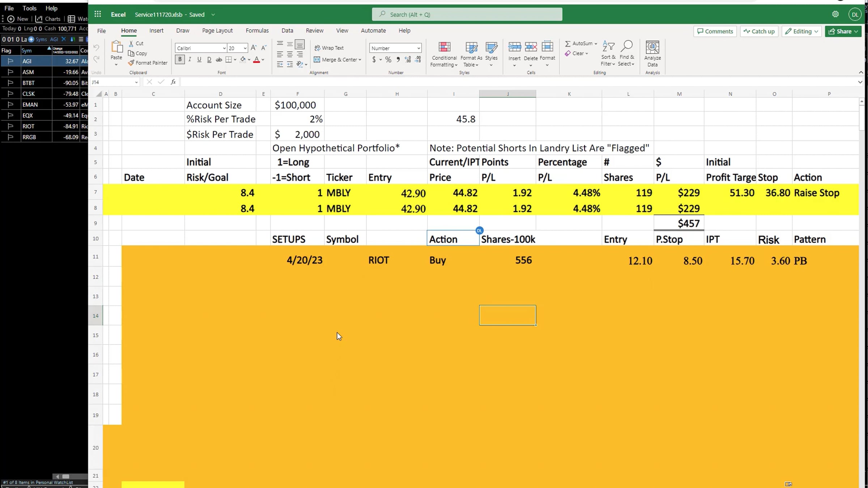
Task: Click the decrease indent icon
Action: tap(280, 64)
